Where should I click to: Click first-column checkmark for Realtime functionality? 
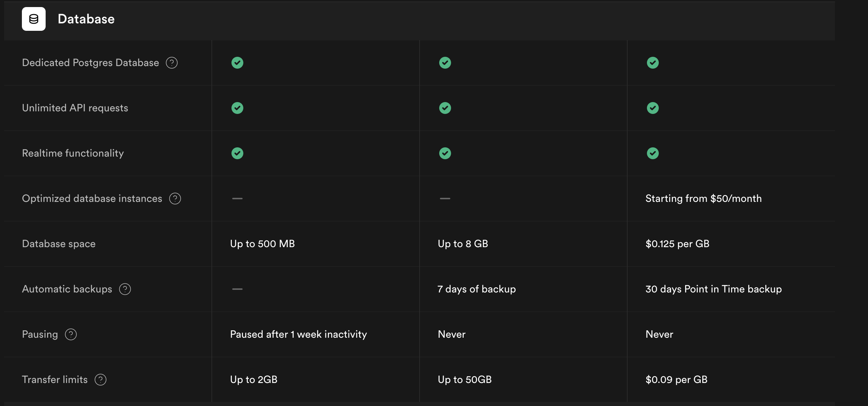coord(237,153)
